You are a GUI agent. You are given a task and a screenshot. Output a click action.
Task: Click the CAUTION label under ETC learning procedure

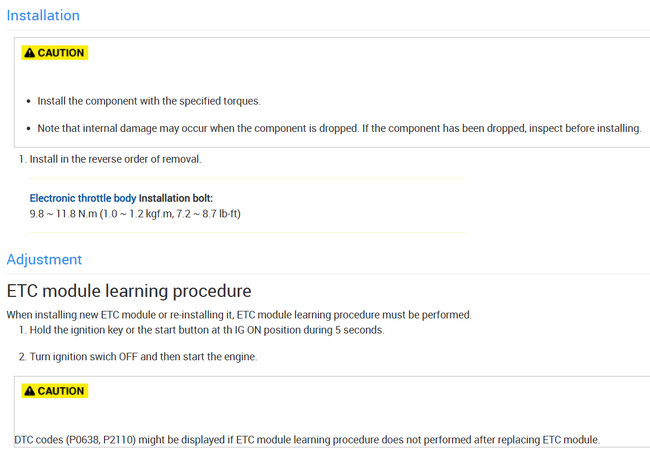pos(61,391)
